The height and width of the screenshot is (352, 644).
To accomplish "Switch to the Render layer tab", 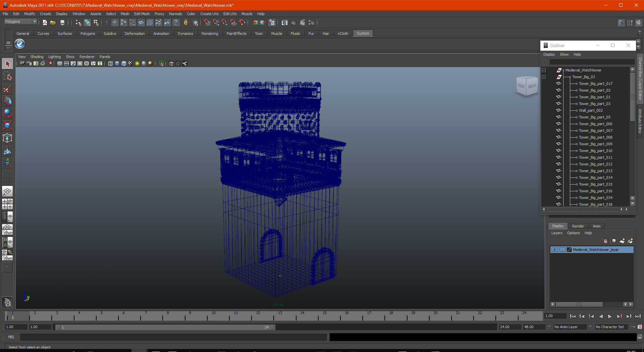I will click(x=578, y=226).
